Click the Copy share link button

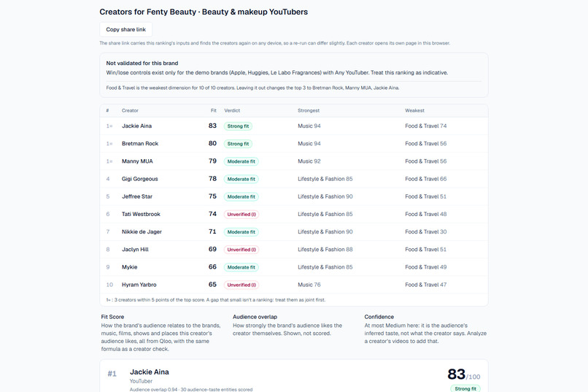tap(125, 30)
